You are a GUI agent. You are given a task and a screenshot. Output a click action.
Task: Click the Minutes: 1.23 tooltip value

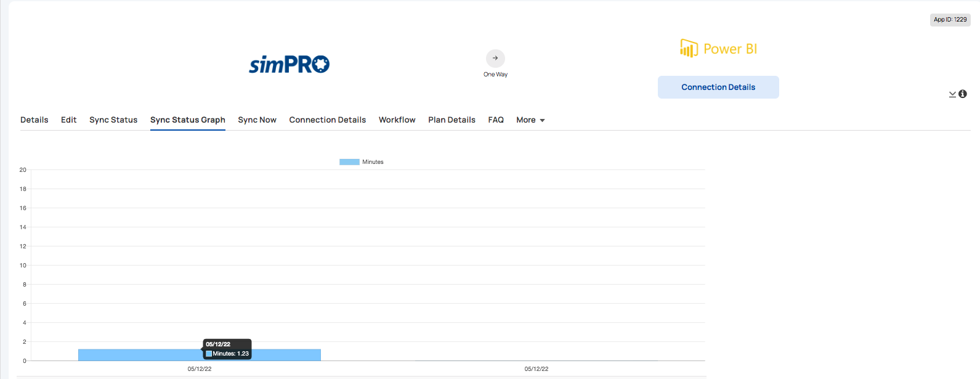[231, 354]
